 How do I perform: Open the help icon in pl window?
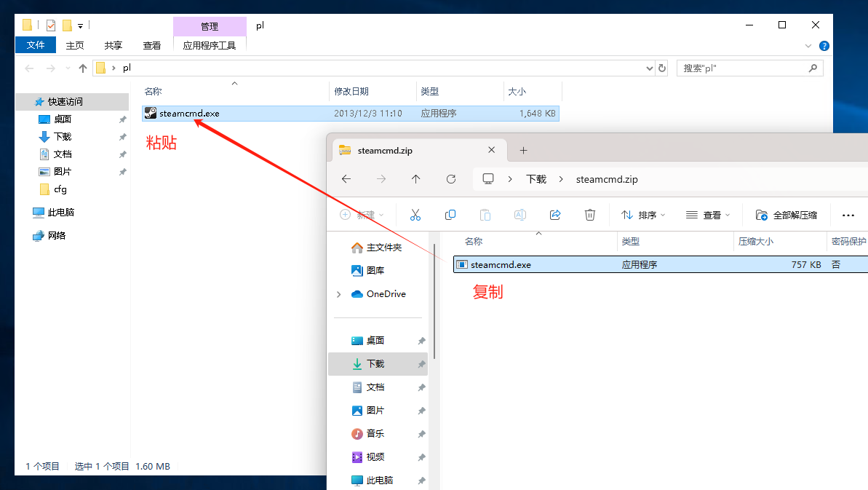(824, 45)
